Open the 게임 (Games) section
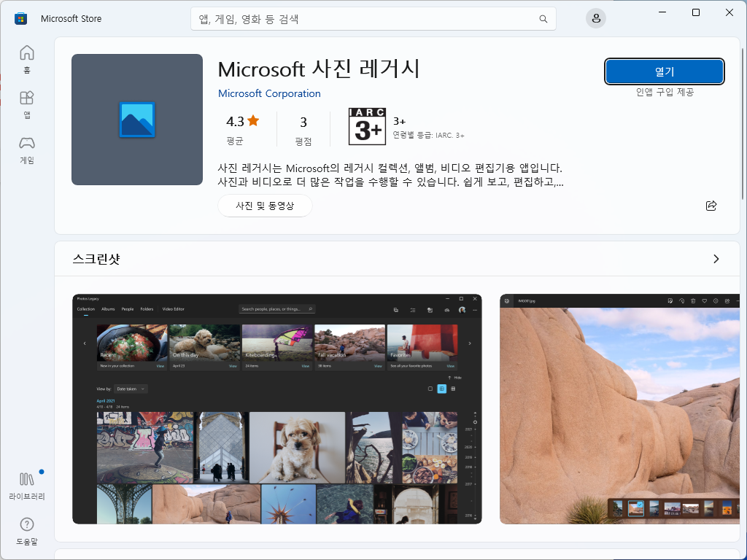Viewport: 747px width, 560px height. coord(27,149)
